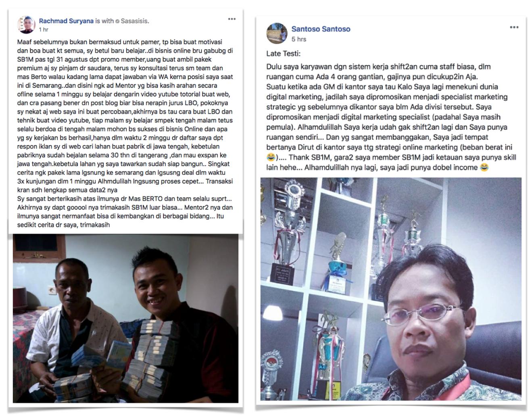This screenshot has width=532, height=415.
Task: Click Santoso's post paragraph about digital marketing
Action: (x=391, y=117)
